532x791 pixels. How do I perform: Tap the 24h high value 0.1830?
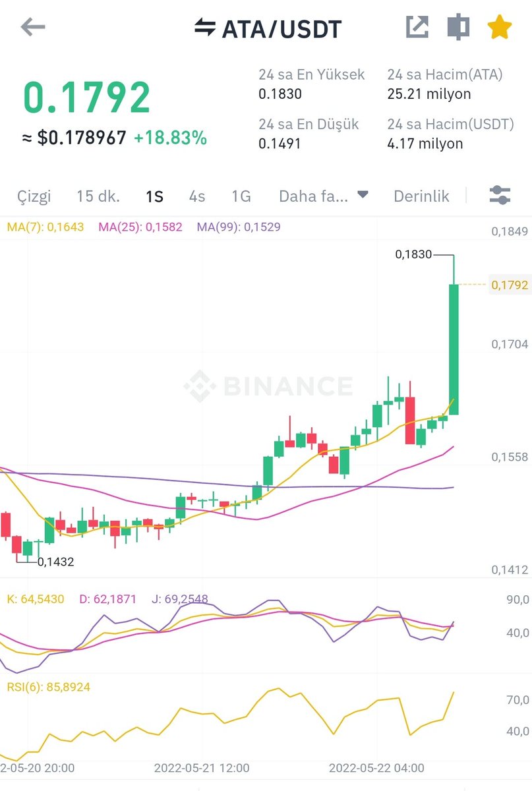280,94
